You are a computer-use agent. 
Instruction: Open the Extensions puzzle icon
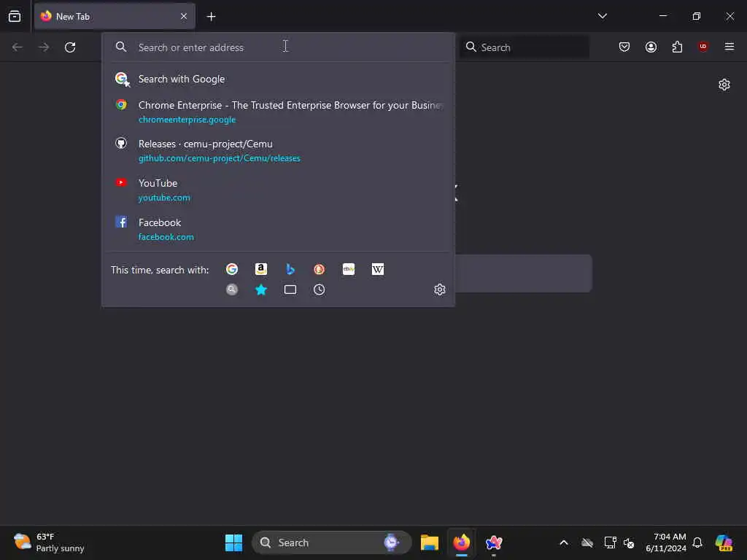[x=677, y=47]
